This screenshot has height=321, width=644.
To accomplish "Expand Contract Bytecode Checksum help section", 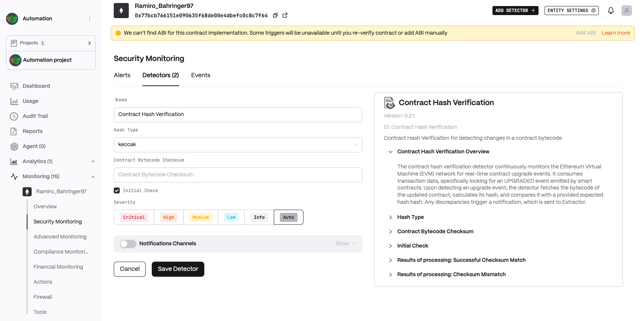I will tap(391, 232).
